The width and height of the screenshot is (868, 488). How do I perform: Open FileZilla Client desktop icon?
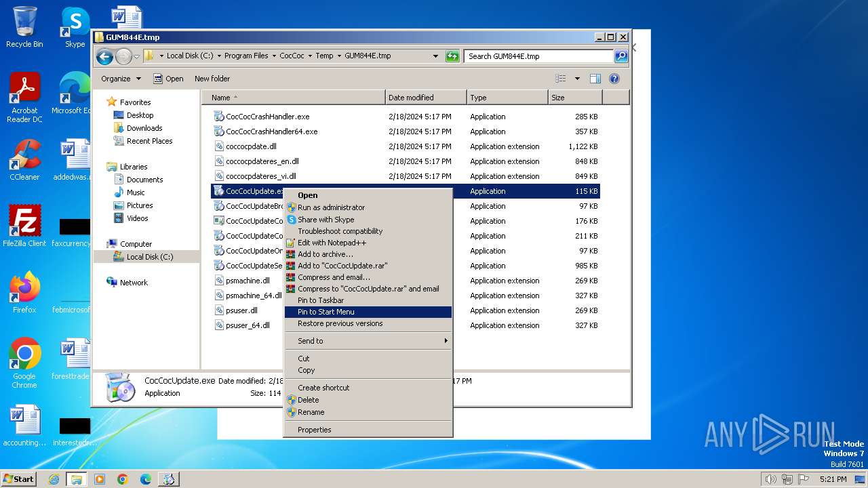pos(24,226)
